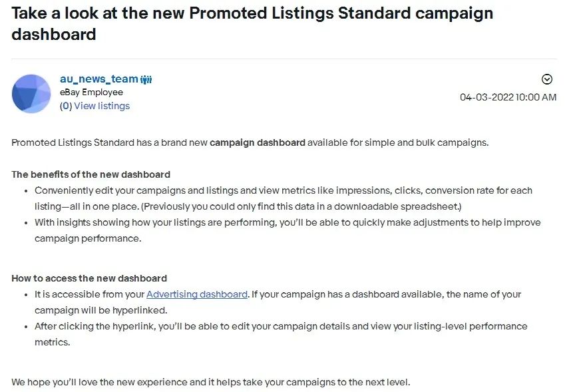Click the 'We hope you'll love' closing sentence
Viewport: 567px width, 392px height.
click(x=211, y=382)
